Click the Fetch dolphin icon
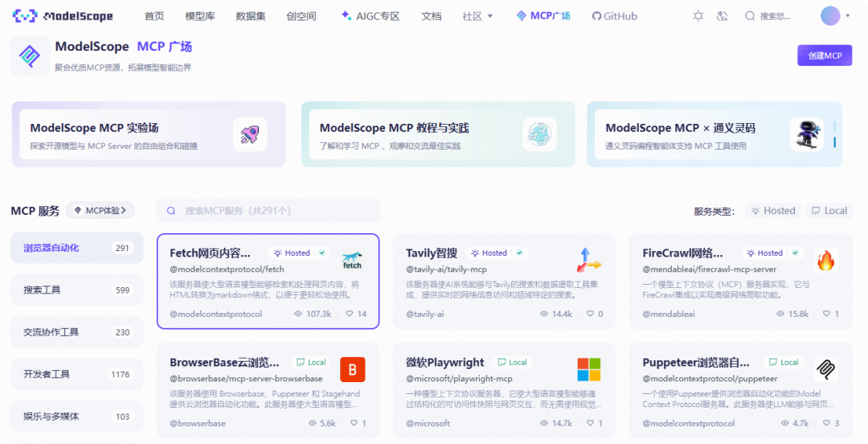This screenshot has height=444, width=868. tap(352, 261)
